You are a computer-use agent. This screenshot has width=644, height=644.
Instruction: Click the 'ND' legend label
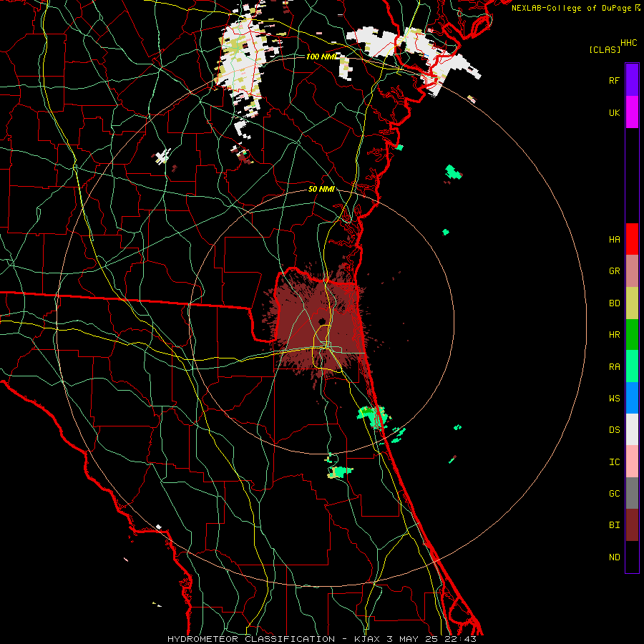(x=614, y=557)
